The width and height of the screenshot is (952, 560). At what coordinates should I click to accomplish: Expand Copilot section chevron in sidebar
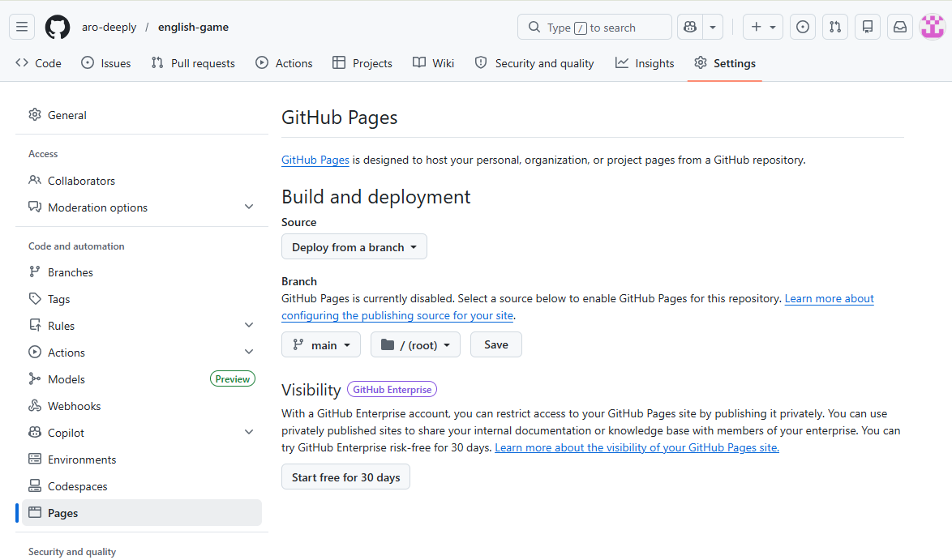tap(249, 432)
